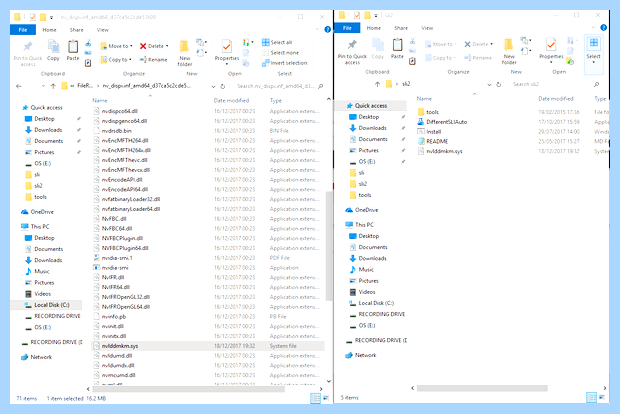Go back using left window Back arrow

tap(19, 86)
